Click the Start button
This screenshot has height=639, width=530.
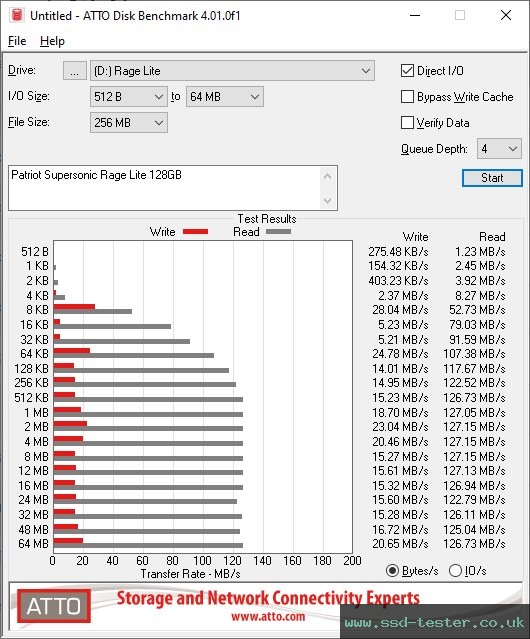(x=492, y=178)
